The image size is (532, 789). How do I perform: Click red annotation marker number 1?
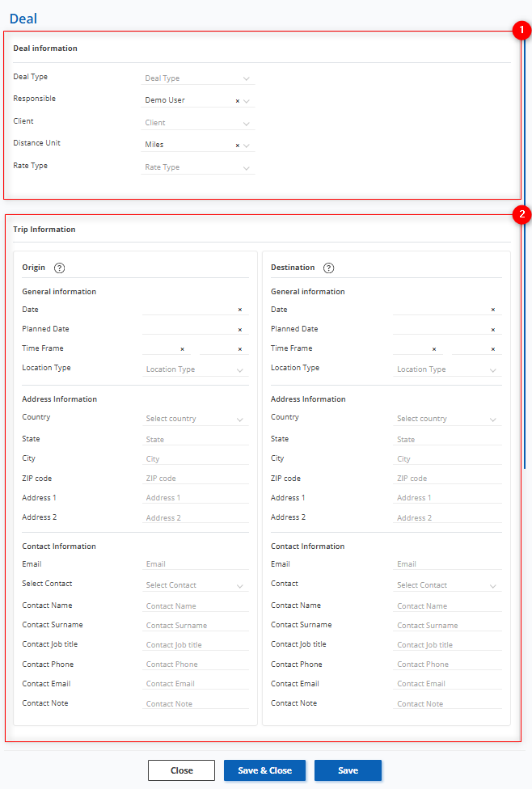(521, 32)
